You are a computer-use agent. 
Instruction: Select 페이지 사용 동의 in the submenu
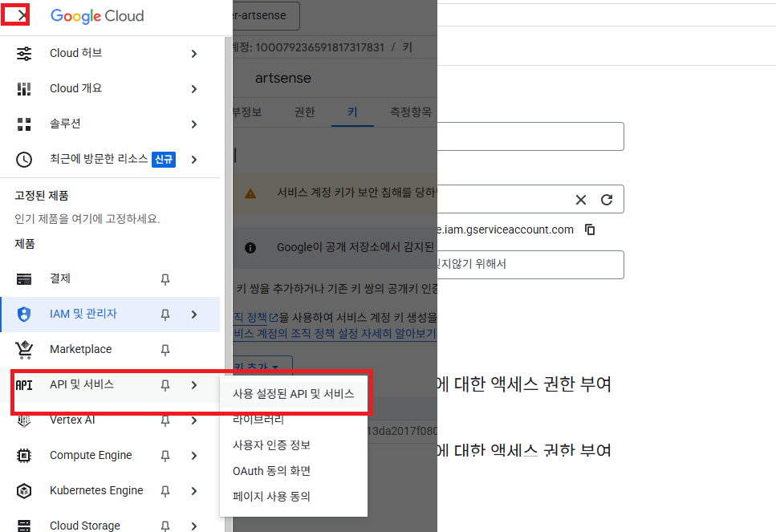click(294, 497)
